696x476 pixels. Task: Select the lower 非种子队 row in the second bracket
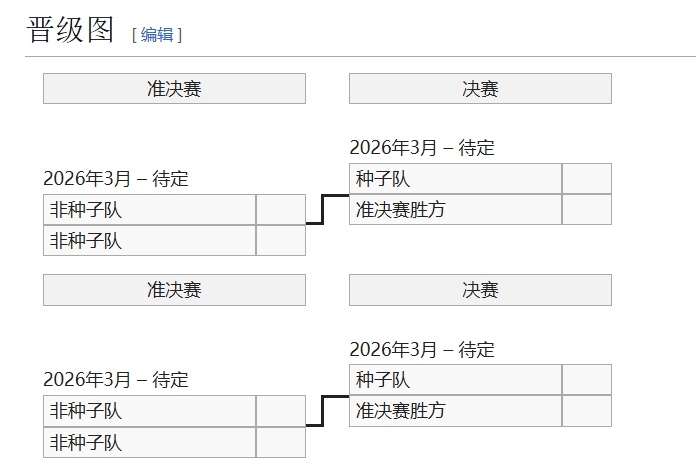[149, 442]
